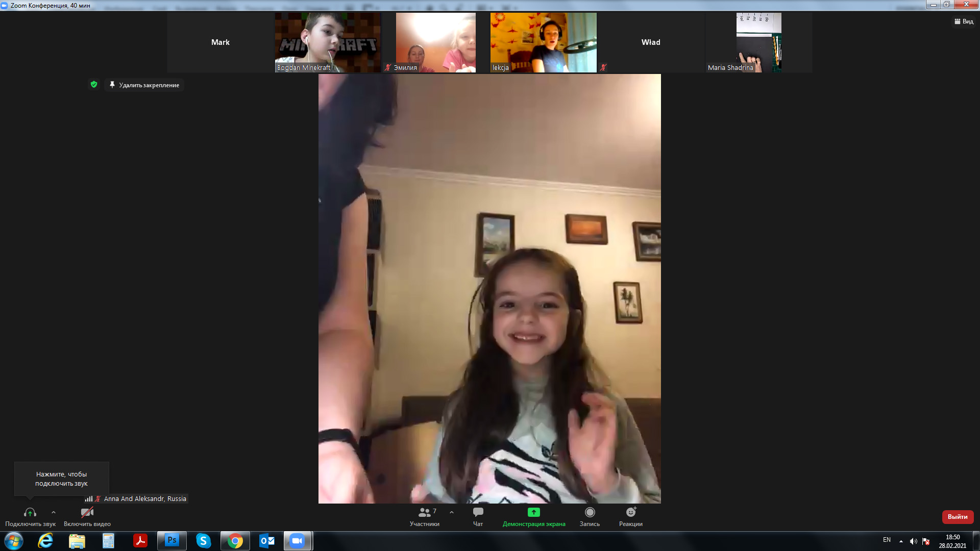The height and width of the screenshot is (551, 980).
Task: Open Photoshop from the taskbar
Action: pyautogui.click(x=172, y=541)
